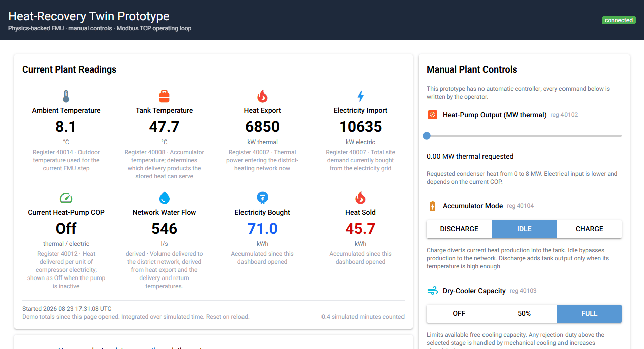Screen dimensions: 644x349
Task: Click the Electricity Bought blue bolt icon
Action: coord(262,198)
